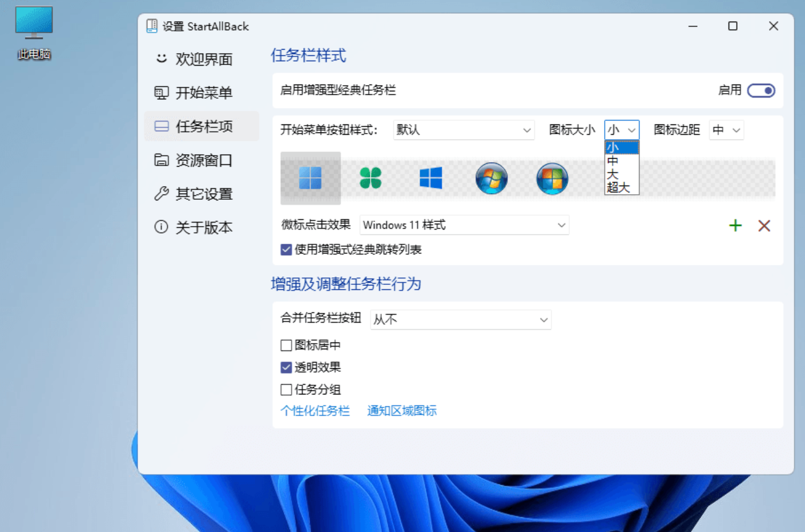Select the Windows 10 flat logo start button
The width and height of the screenshot is (805, 532).
click(431, 178)
